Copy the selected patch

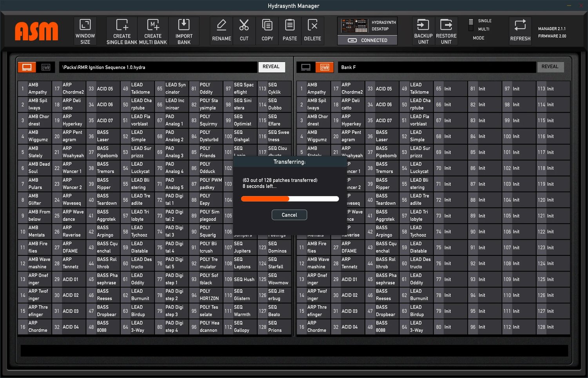coord(267,31)
